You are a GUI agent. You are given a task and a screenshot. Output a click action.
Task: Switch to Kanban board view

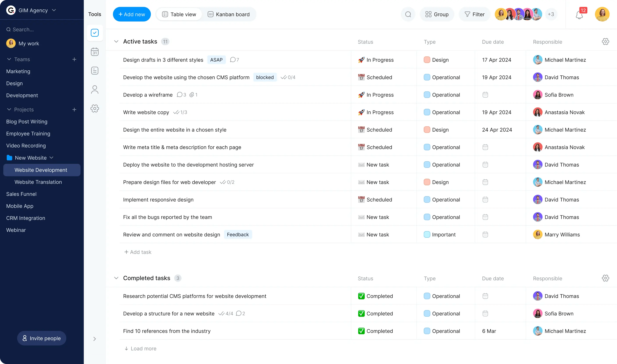point(228,14)
